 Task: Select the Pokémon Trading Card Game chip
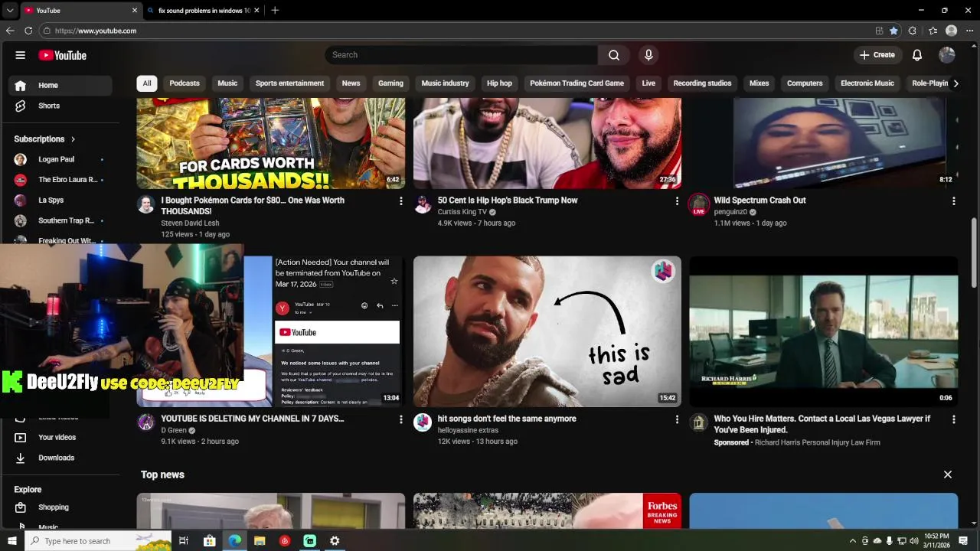[x=577, y=83]
